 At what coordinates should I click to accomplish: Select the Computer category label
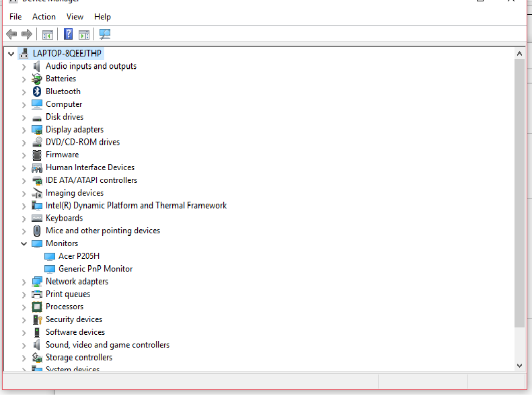pyautogui.click(x=64, y=104)
